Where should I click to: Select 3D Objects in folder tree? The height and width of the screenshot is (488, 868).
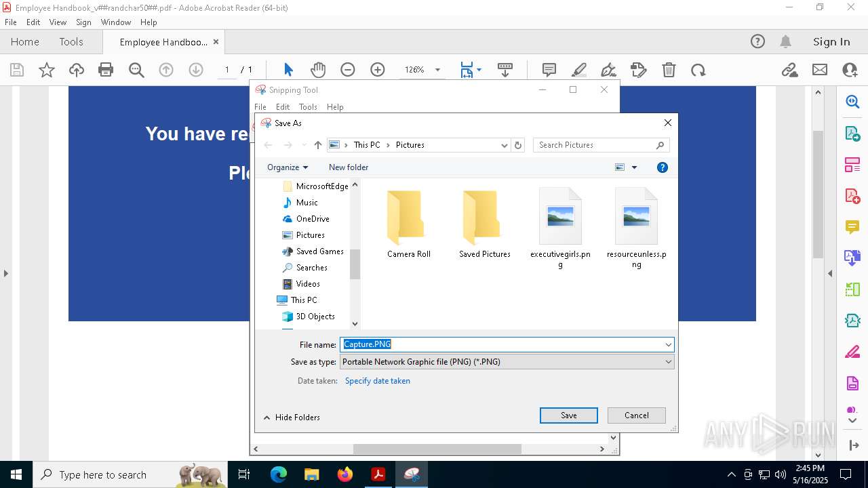pyautogui.click(x=315, y=317)
